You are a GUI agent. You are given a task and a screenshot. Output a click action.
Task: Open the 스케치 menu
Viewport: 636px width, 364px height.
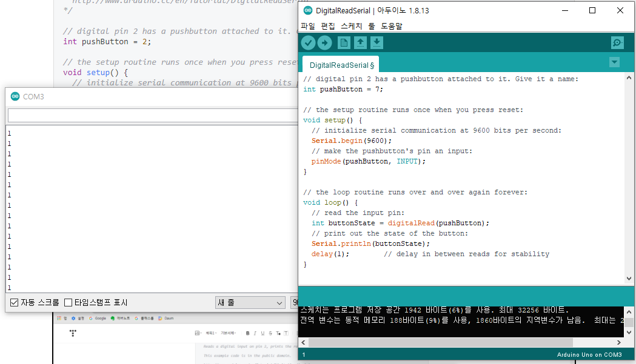(x=351, y=26)
